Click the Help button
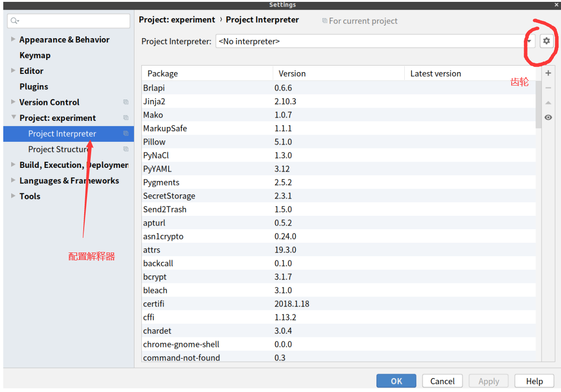This screenshot has width=561, height=392. pos(534,381)
